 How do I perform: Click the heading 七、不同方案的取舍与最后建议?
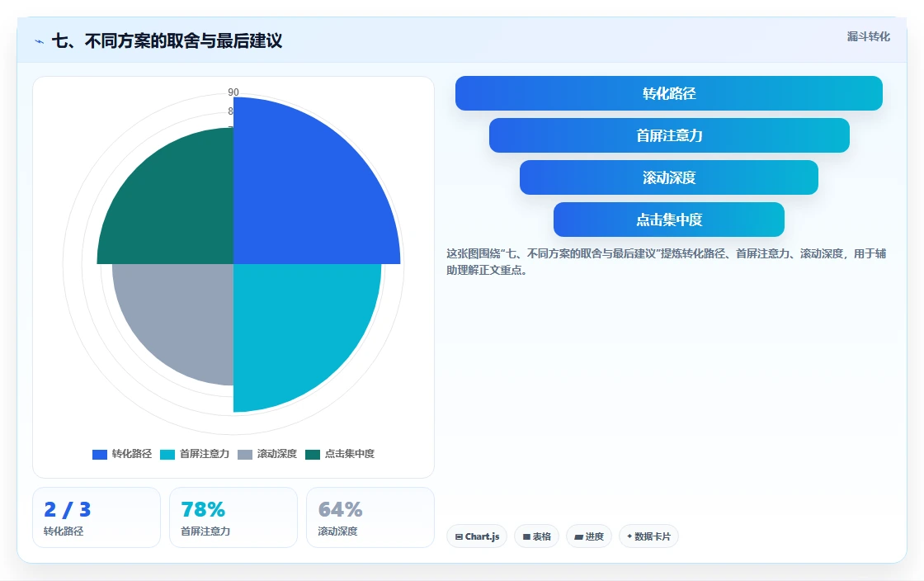pos(167,40)
